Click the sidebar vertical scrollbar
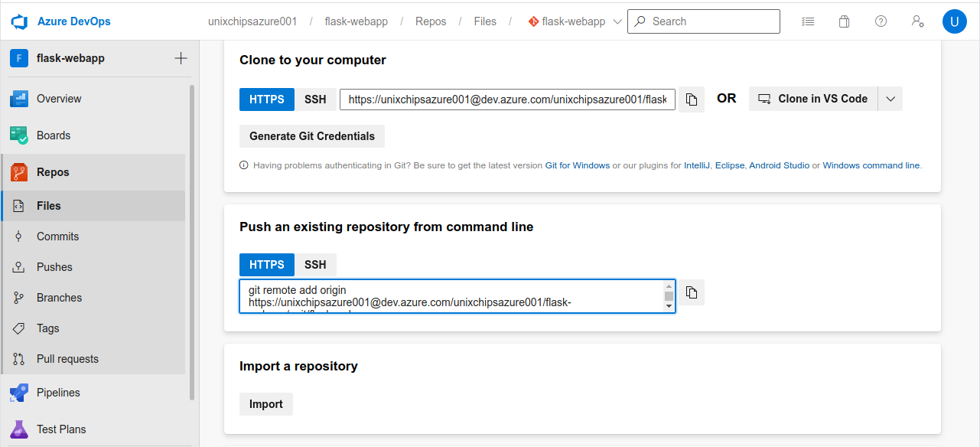The height and width of the screenshot is (447, 980). 192,242
